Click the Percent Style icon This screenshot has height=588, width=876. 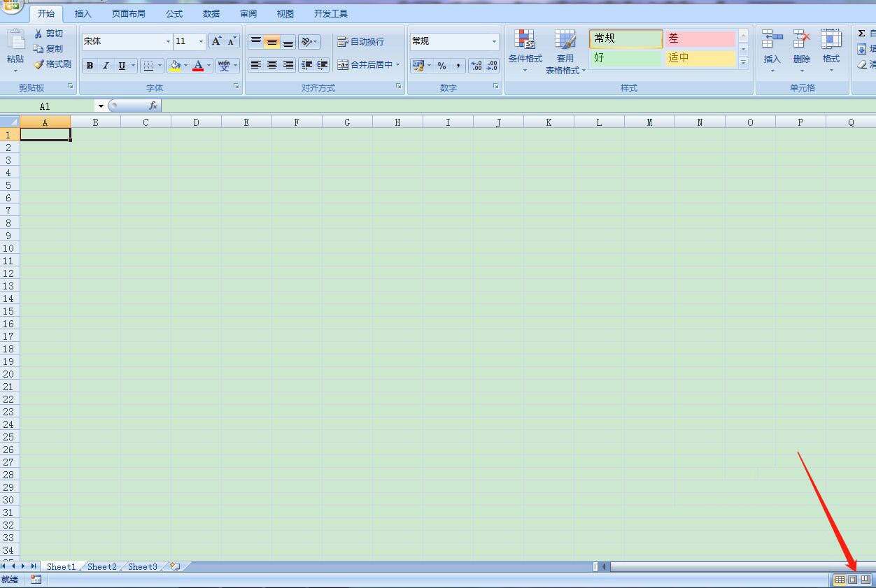tap(442, 65)
